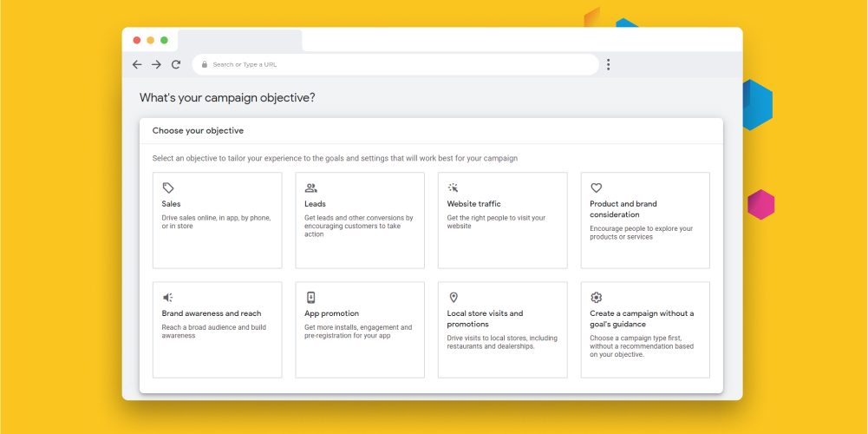Click the Leads people icon

point(311,187)
